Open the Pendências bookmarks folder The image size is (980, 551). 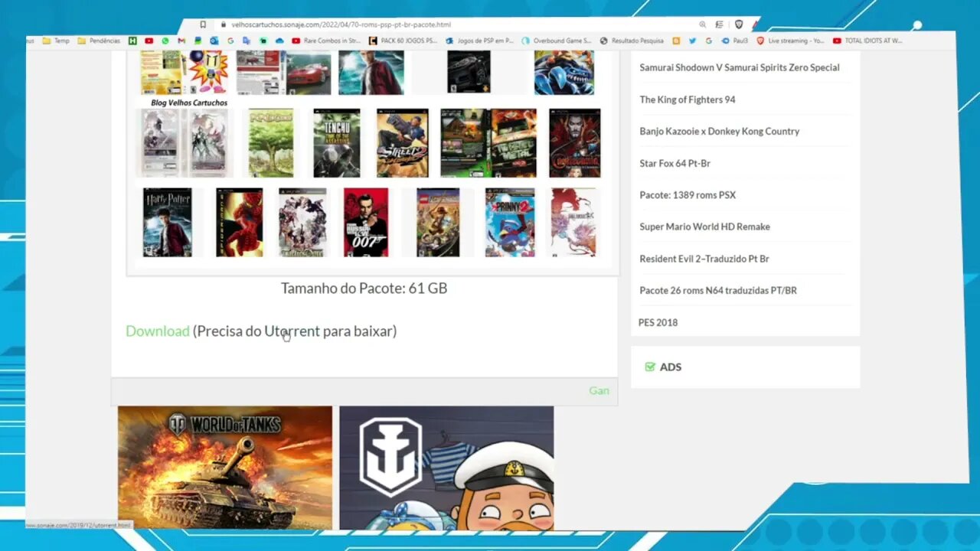pyautogui.click(x=98, y=41)
